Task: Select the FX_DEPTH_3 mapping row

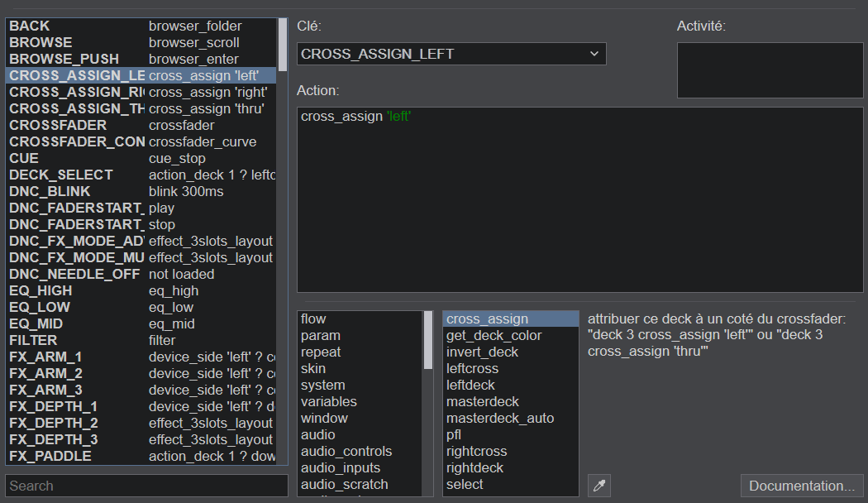Action: click(141, 440)
